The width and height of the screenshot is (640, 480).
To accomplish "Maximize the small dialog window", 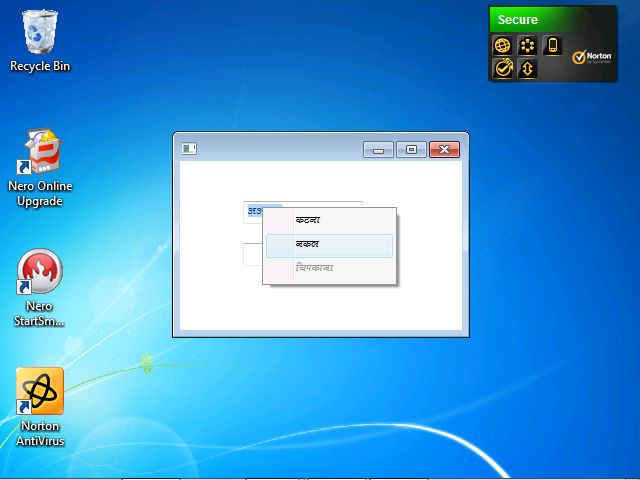I will click(x=411, y=150).
